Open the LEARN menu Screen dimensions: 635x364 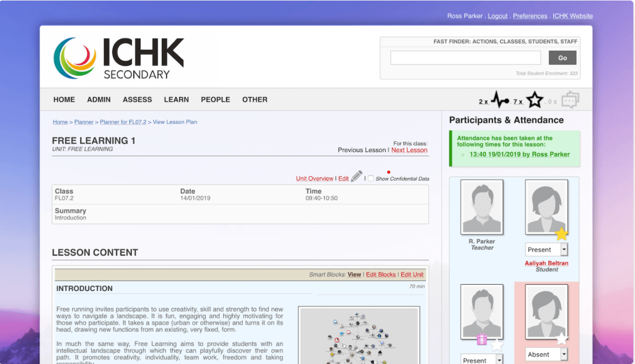tap(176, 100)
